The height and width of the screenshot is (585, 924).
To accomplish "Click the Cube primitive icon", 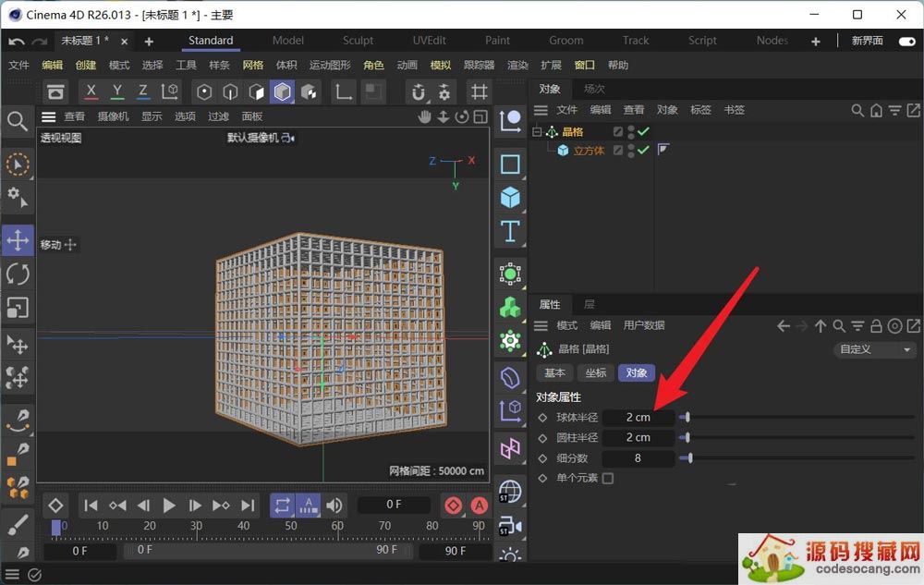I will tap(510, 198).
